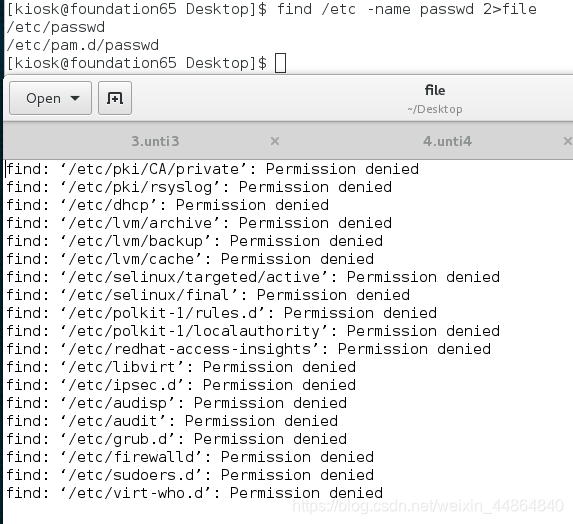The image size is (573, 524).
Task: Place cursor on the /etc/dhcp line
Action: [x=168, y=205]
